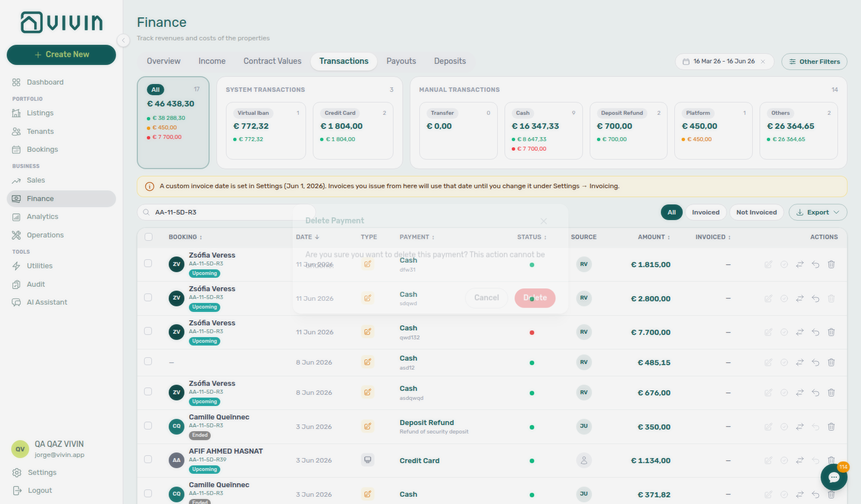
Task: Tick the checkbox of the € 2.800,00 row
Action: click(148, 297)
